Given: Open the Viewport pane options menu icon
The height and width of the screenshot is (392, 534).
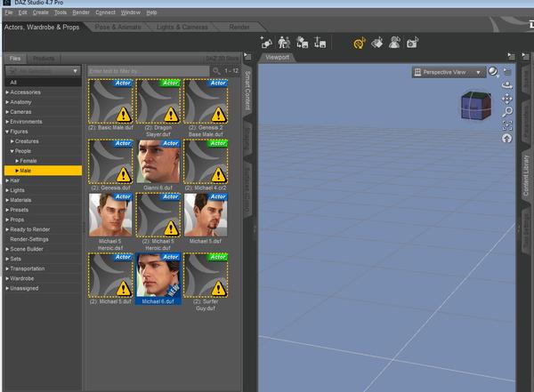Looking at the screenshot, I should click(511, 56).
